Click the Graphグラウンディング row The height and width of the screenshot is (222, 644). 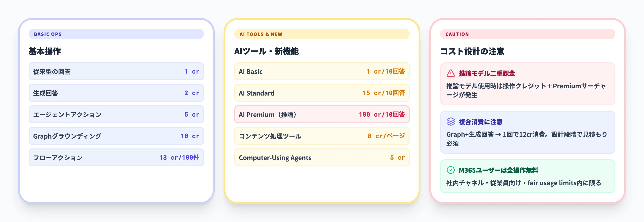coord(116,136)
